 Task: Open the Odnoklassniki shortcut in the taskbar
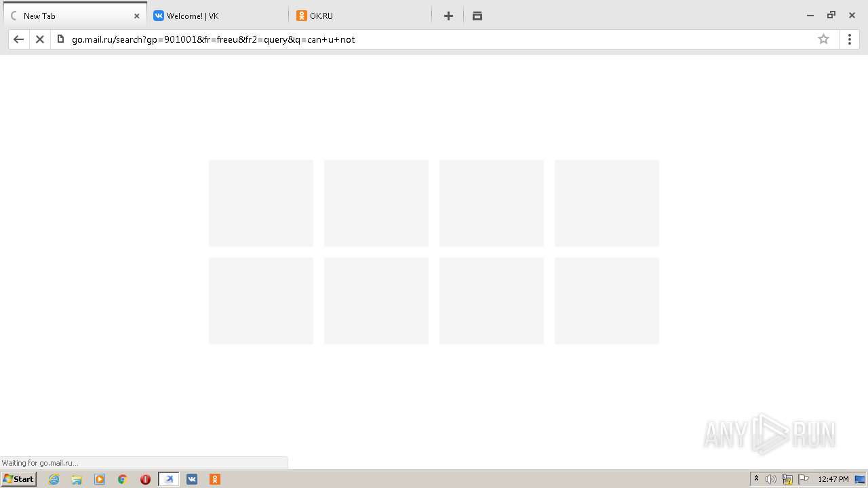pyautogui.click(x=215, y=479)
